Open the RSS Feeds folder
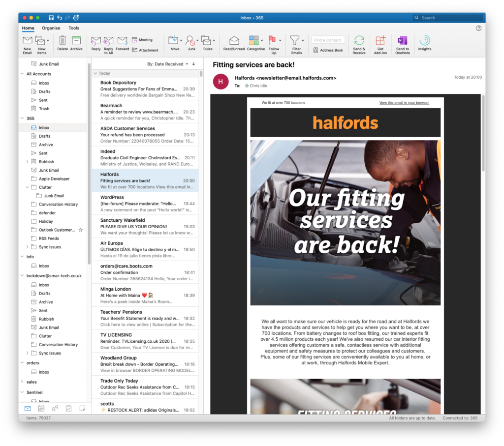Screen dimensions: 504x446 [x=53, y=238]
